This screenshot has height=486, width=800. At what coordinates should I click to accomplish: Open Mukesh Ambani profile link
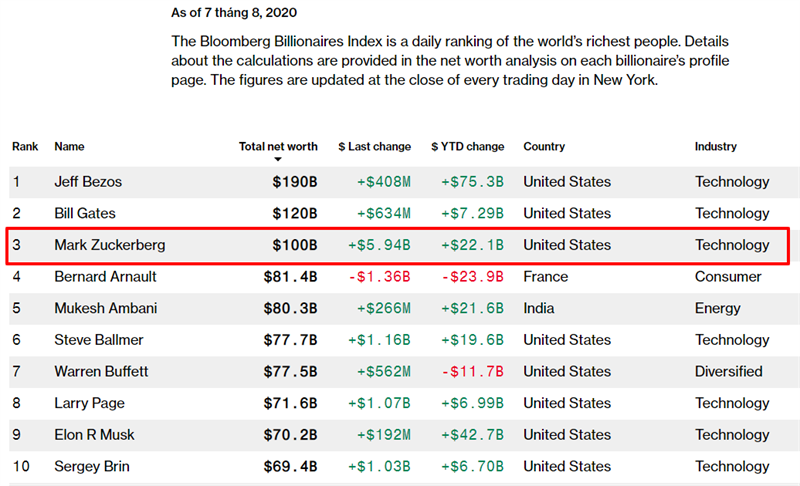pyautogui.click(x=106, y=309)
